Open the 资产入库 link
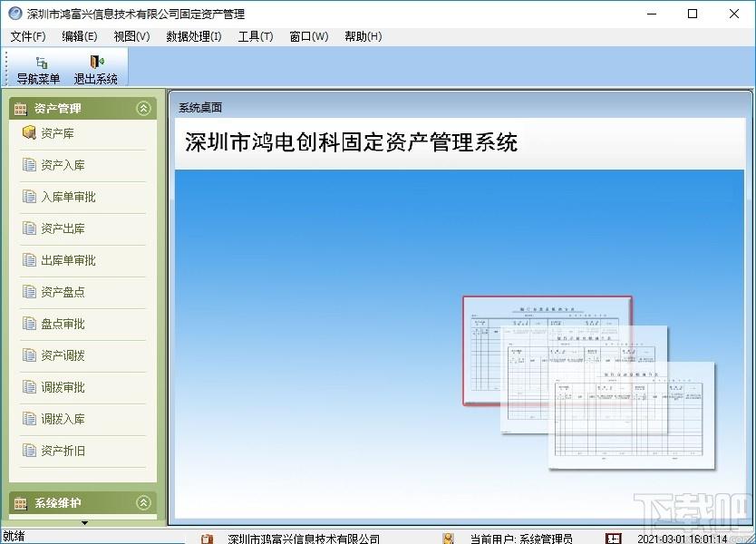The height and width of the screenshot is (544, 756). coord(63,165)
